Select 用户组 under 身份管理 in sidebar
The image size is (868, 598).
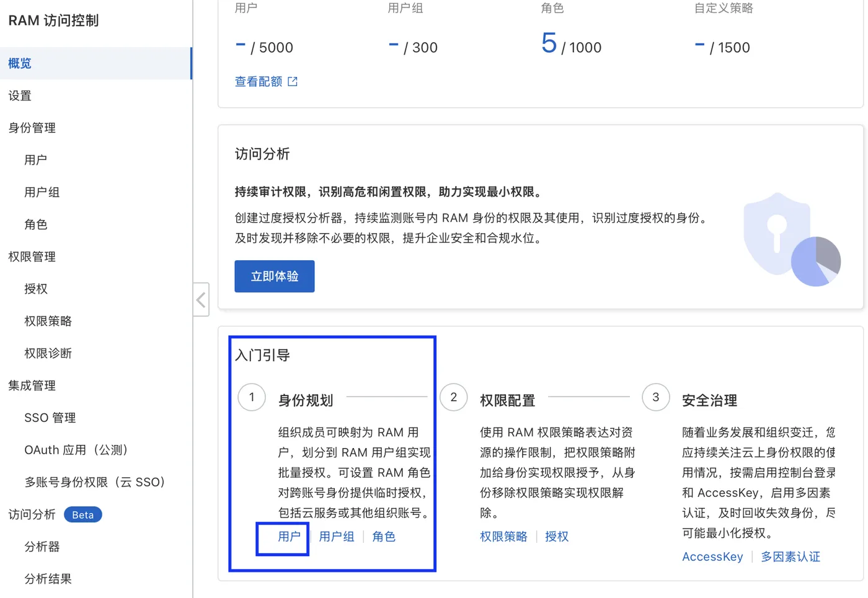click(x=42, y=192)
